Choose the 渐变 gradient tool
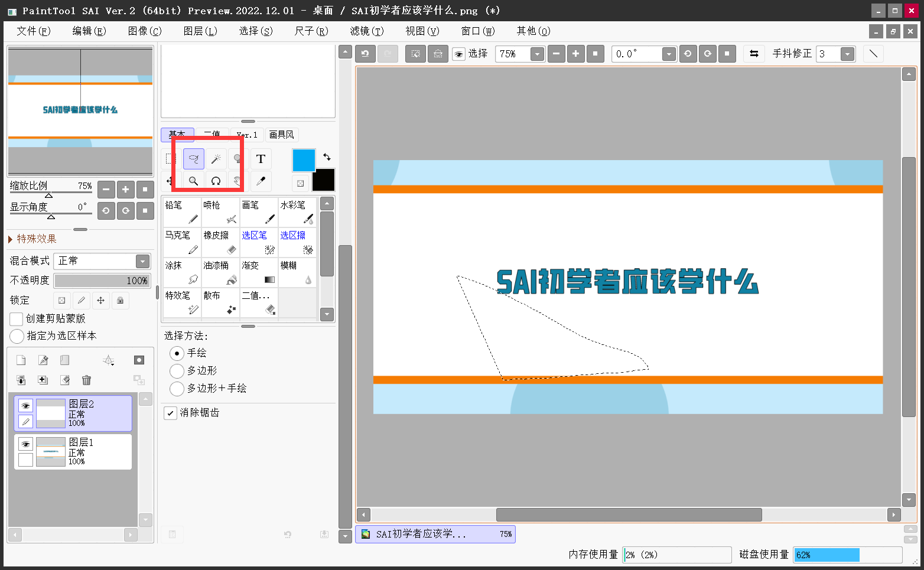Image resolution: width=924 pixels, height=570 pixels. tap(259, 272)
